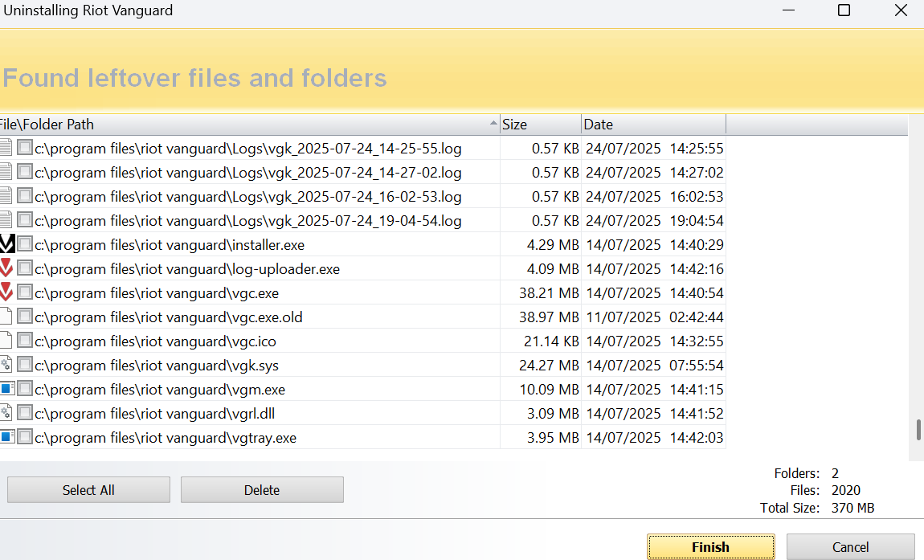Click the red Vanguard icon for log-uploader.exe
This screenshot has height=560, width=924.
tap(6, 268)
